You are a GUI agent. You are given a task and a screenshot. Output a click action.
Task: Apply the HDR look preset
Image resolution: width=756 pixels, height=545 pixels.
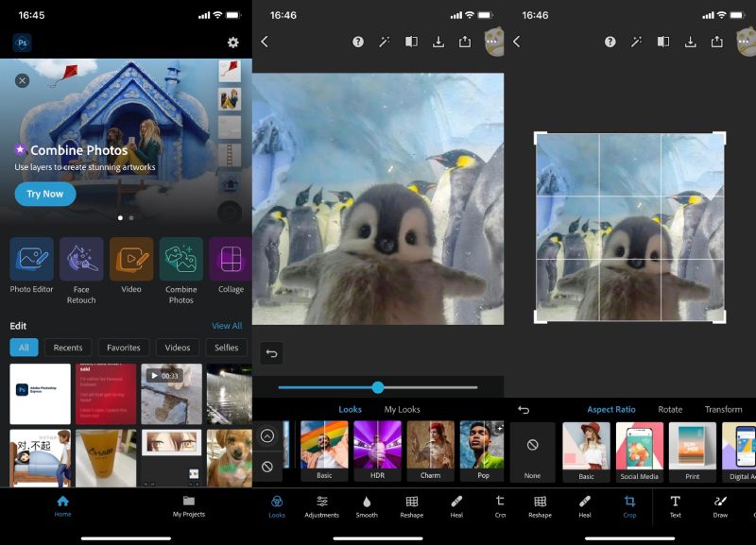(x=377, y=451)
